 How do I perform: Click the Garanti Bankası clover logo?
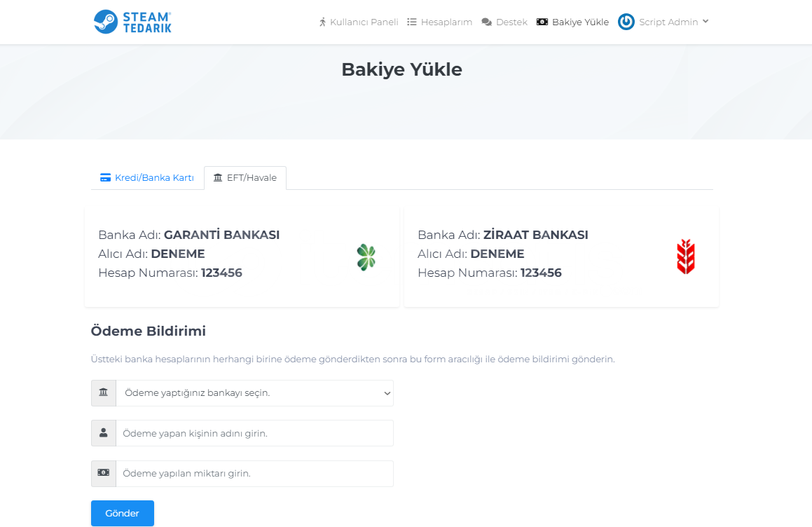(x=366, y=257)
